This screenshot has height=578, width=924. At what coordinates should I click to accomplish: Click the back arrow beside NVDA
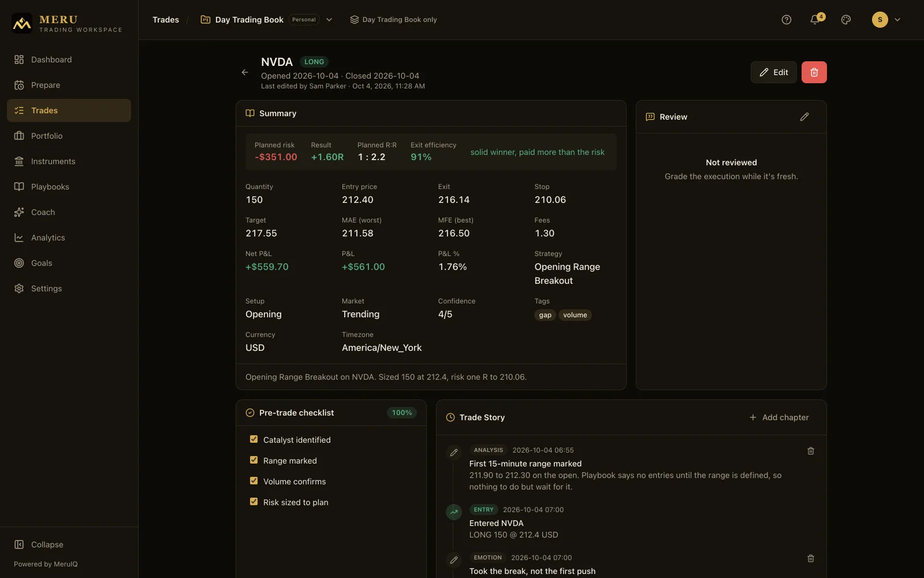(245, 72)
